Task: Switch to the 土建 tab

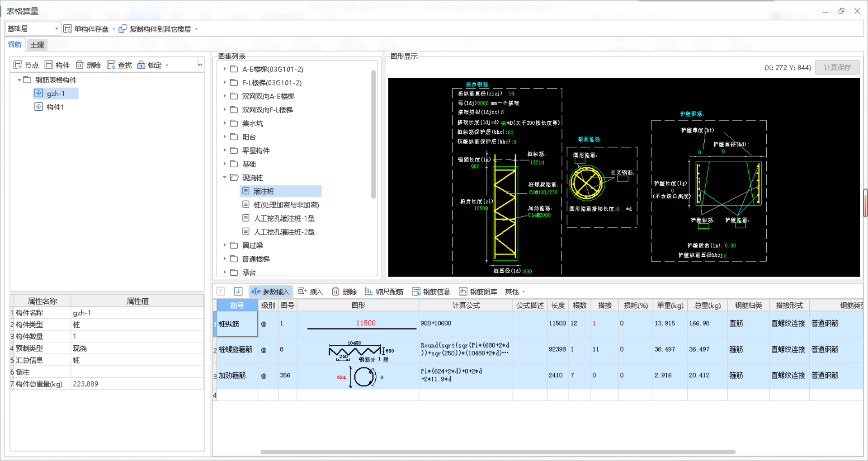Action: (x=37, y=45)
